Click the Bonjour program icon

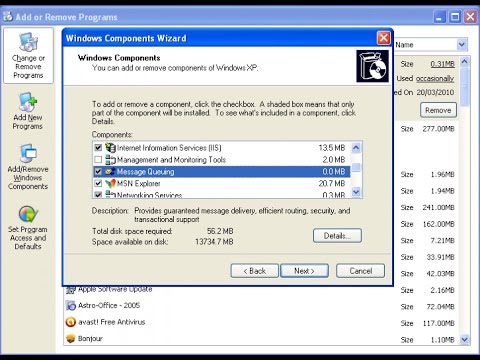[x=71, y=339]
